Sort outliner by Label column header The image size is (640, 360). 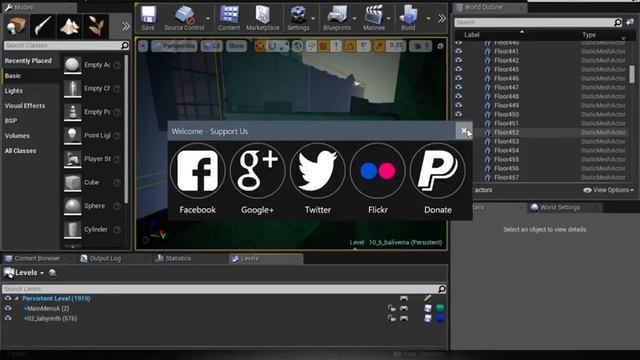[x=471, y=35]
